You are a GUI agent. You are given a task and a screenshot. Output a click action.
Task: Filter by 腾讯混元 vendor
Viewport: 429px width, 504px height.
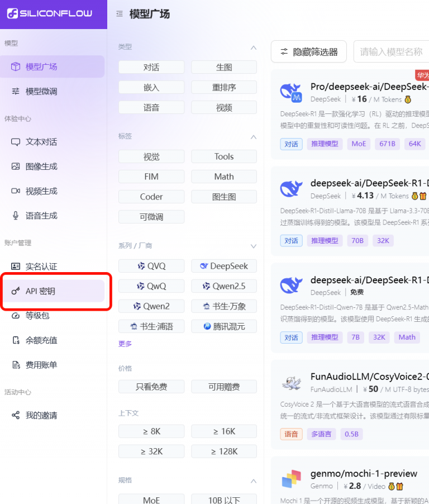tap(224, 326)
